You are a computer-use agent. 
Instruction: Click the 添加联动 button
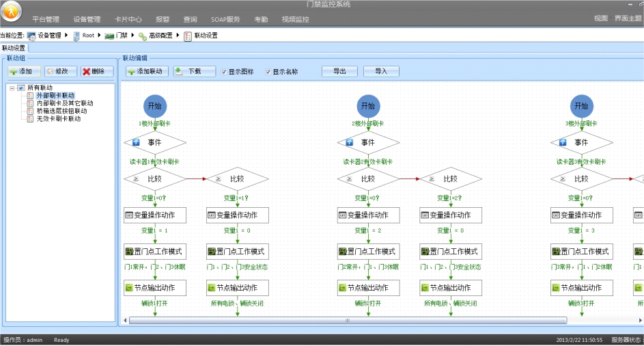point(147,72)
